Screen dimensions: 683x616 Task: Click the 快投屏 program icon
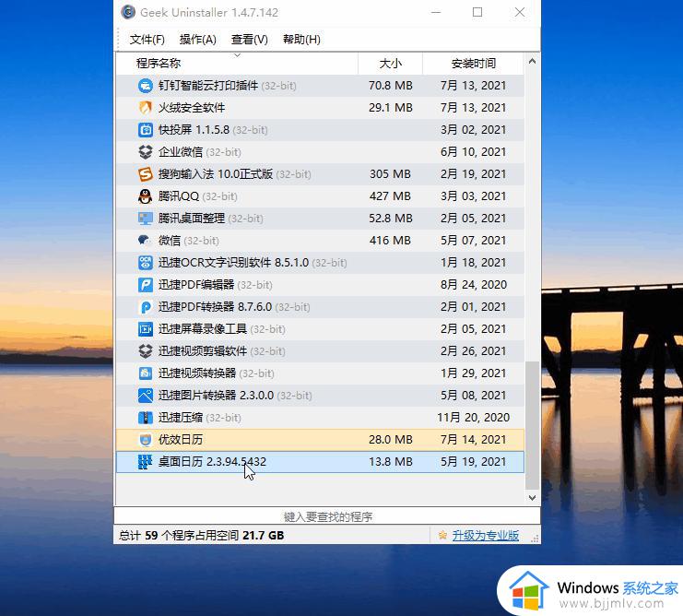pyautogui.click(x=145, y=130)
